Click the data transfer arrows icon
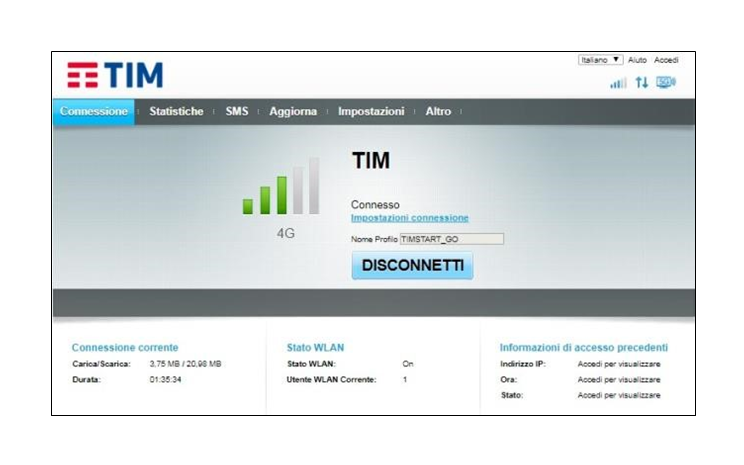744x465 pixels. (x=642, y=83)
